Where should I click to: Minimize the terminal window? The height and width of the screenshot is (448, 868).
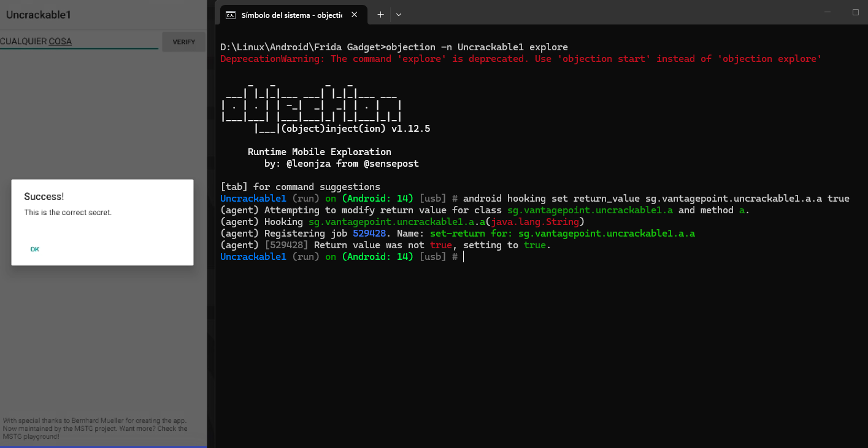pyautogui.click(x=828, y=12)
